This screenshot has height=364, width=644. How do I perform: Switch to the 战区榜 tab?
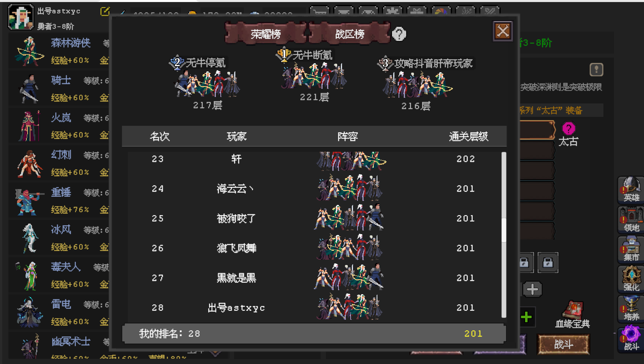(x=349, y=34)
